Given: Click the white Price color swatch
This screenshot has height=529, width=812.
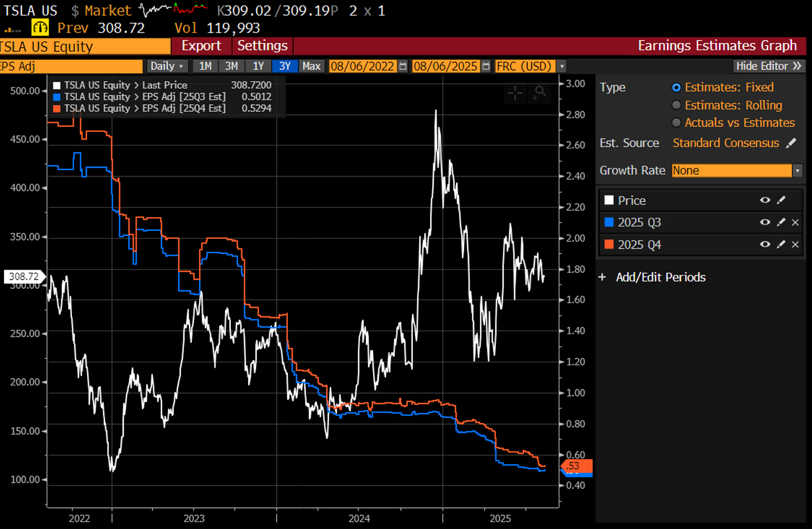Looking at the screenshot, I should [609, 200].
